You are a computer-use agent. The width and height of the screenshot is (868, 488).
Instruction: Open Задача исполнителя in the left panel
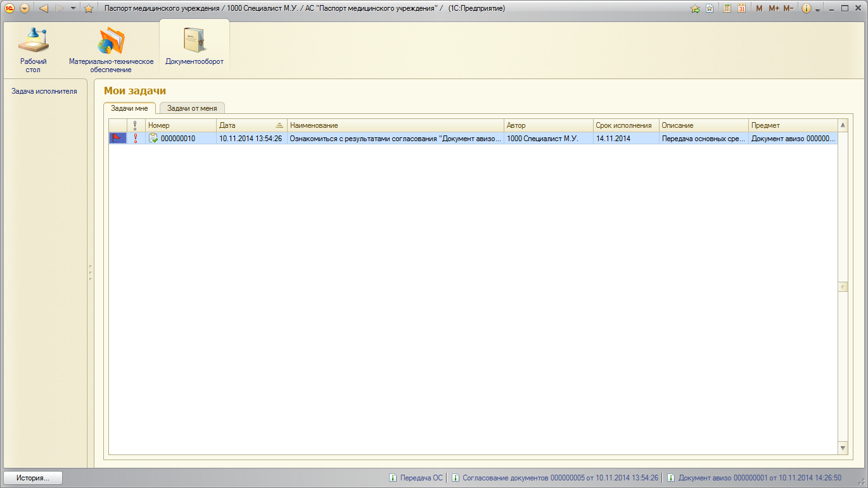click(x=44, y=91)
